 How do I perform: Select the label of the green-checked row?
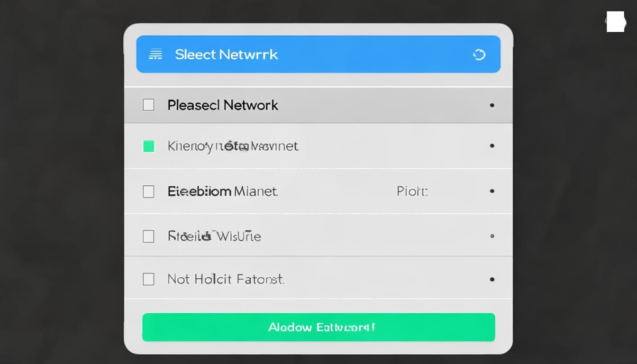click(x=233, y=146)
